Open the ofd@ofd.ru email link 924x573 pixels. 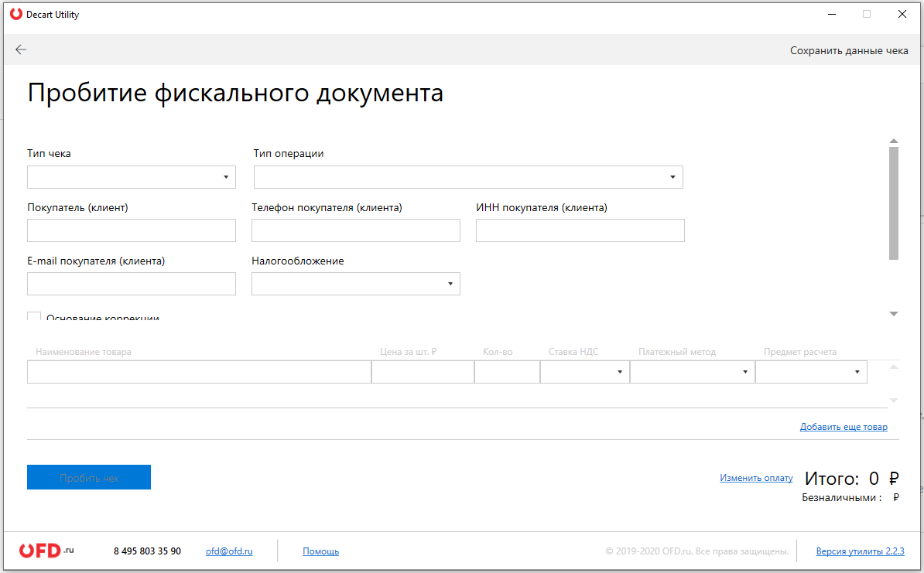point(229,551)
